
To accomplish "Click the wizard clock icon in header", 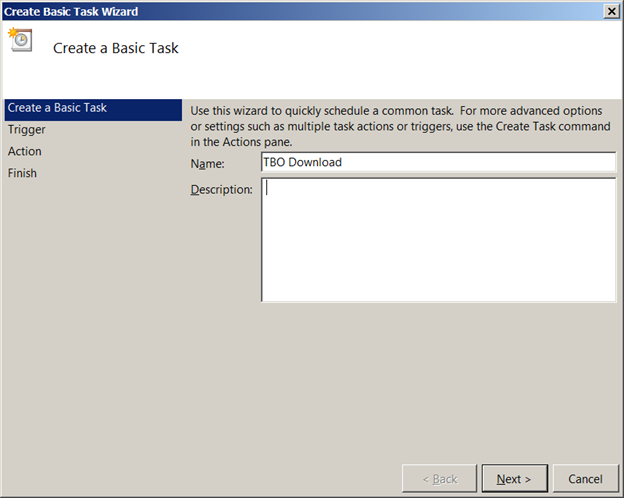I will pyautogui.click(x=21, y=39).
